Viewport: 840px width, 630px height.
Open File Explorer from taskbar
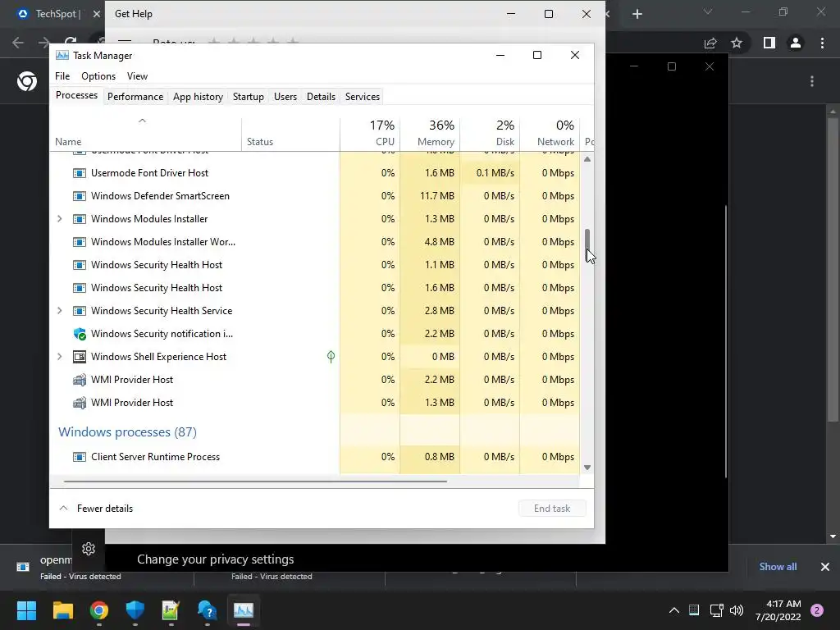point(62,610)
